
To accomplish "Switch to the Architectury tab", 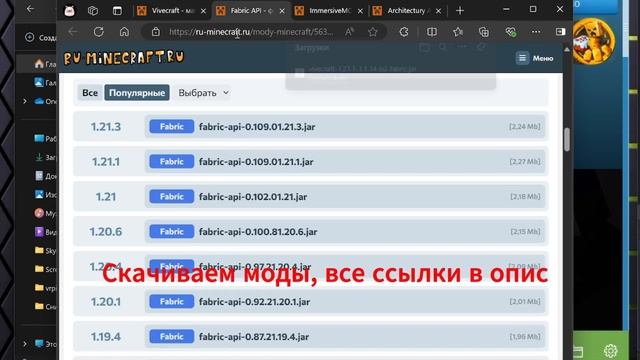I will pos(407,11).
